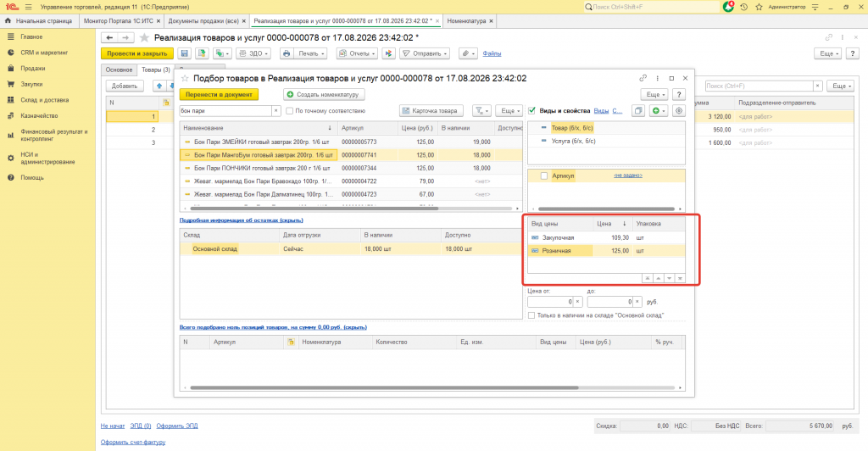Clear the 'бон пари' search field with the x
The image size is (868, 451).
click(x=275, y=111)
